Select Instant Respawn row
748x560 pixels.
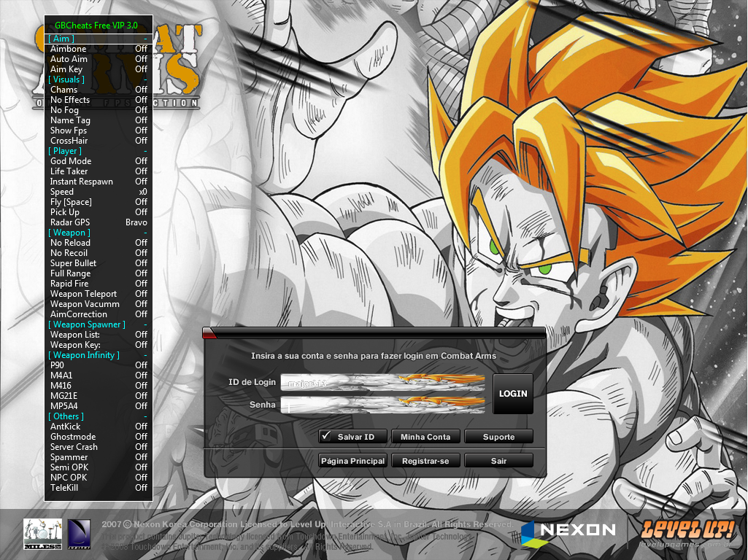coord(99,182)
